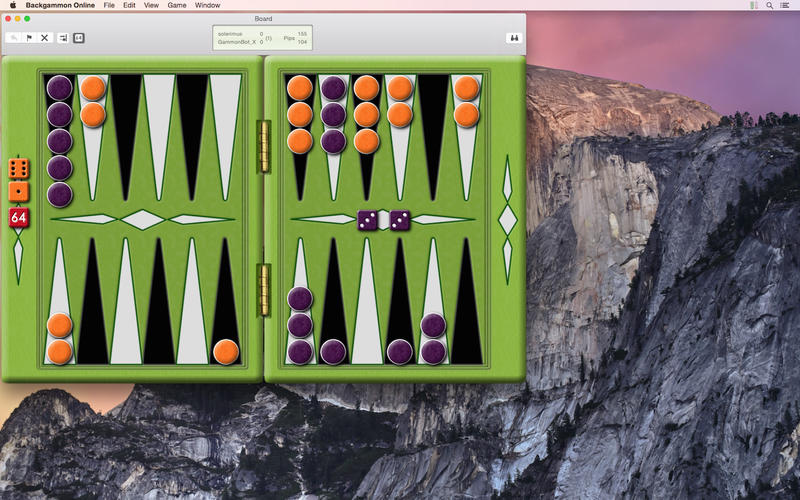
Task: Open the Game menu
Action: click(177, 5)
